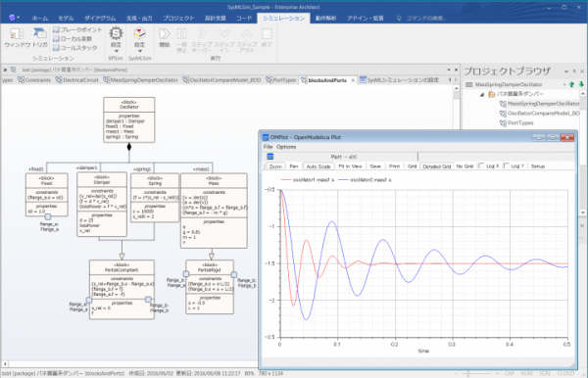
Task: Switch to シミュレーション ribbon tab
Action: coord(283,18)
